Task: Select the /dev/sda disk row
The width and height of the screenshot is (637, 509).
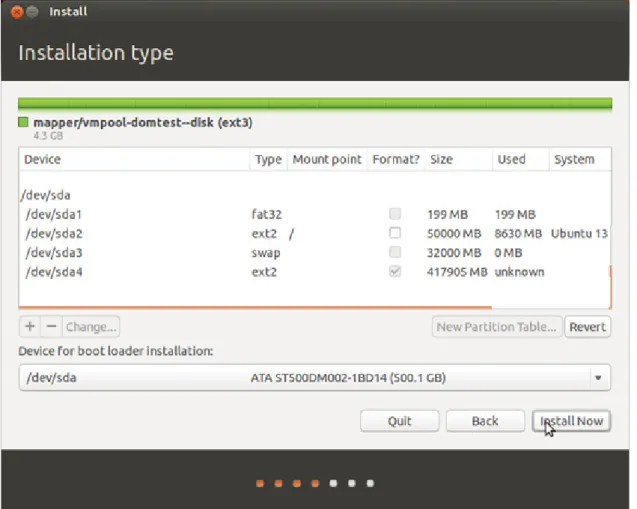Action: pyautogui.click(x=314, y=195)
